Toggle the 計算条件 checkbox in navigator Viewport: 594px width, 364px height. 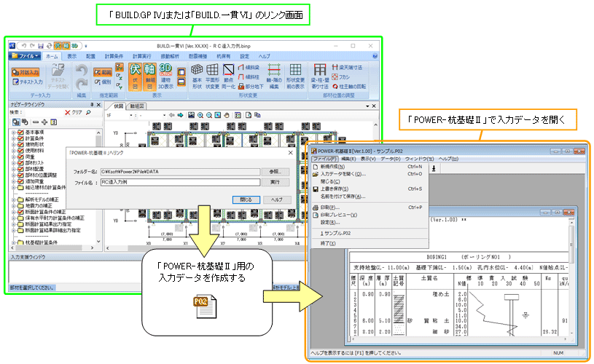21,138
